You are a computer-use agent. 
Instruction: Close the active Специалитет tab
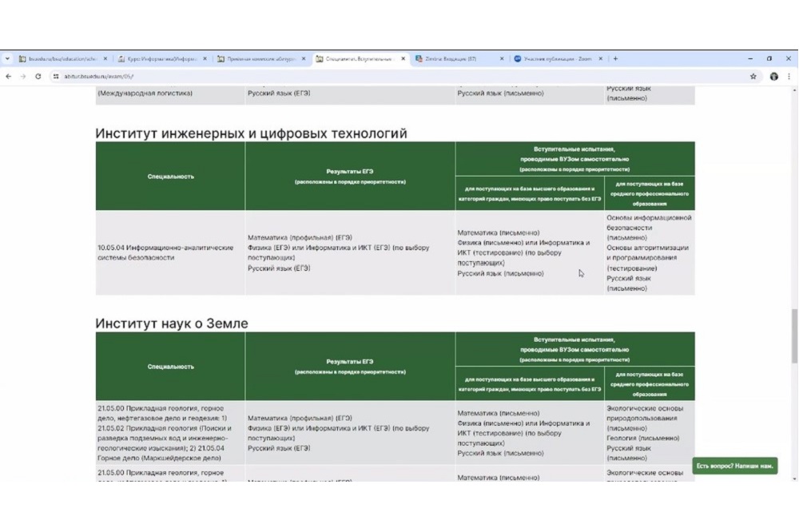coord(403,58)
